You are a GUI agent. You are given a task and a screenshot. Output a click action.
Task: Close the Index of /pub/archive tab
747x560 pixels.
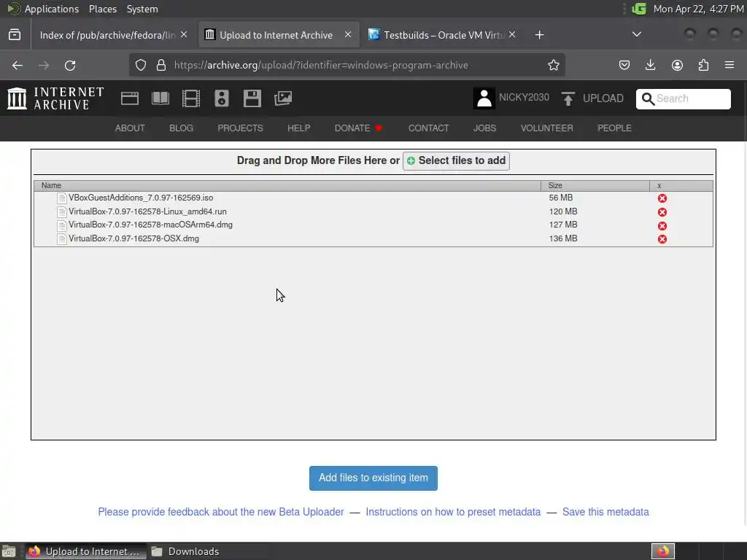[x=184, y=35]
